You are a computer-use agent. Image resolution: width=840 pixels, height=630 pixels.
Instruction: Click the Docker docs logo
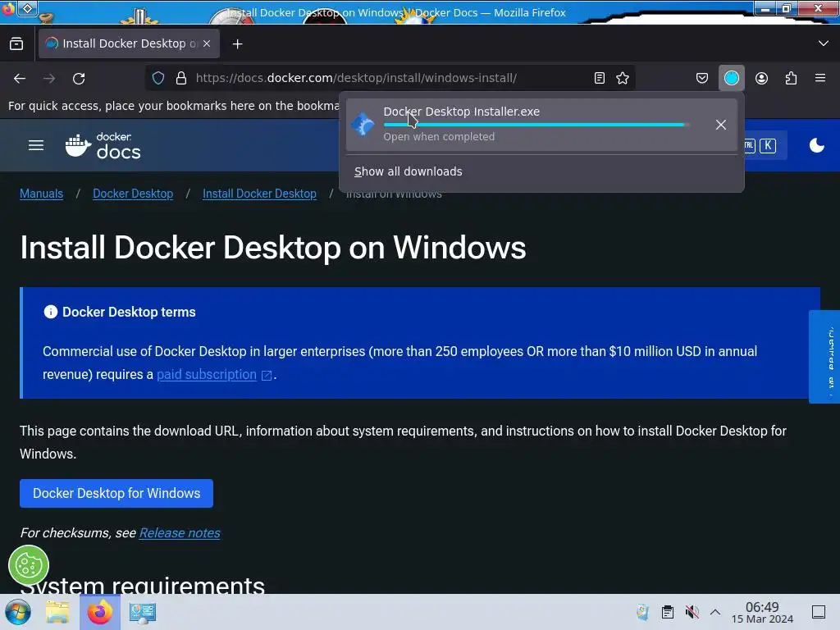coord(103,145)
